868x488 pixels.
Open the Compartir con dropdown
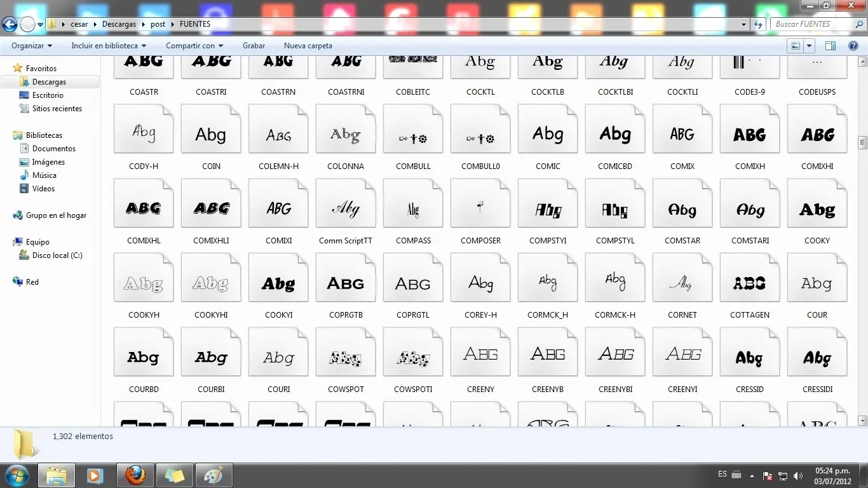coord(194,46)
